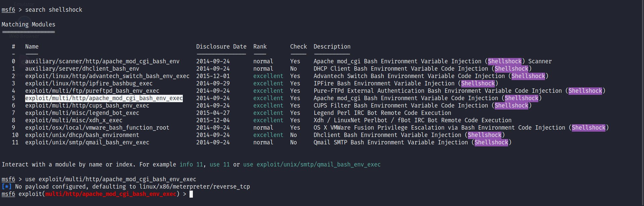Click the exploit/osx/local/vmware_bash_function_root module name

pos(97,128)
